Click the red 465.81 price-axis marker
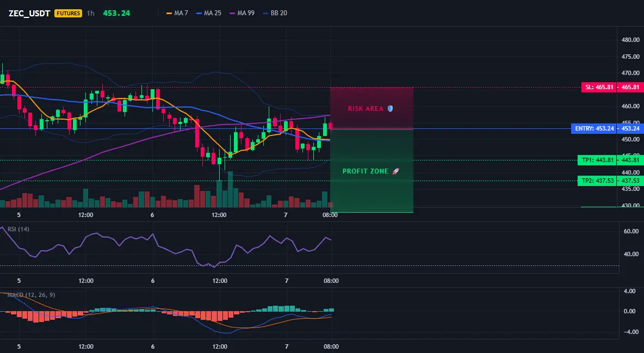The image size is (644, 353). coord(630,87)
